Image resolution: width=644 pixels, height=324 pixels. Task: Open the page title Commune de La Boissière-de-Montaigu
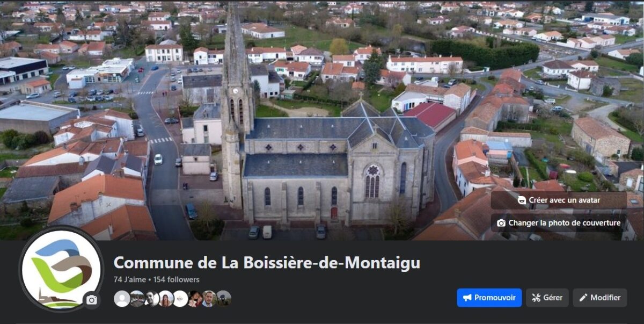click(267, 263)
